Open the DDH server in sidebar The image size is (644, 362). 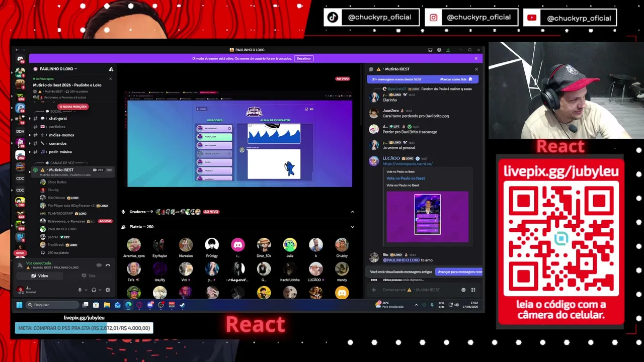[20, 131]
